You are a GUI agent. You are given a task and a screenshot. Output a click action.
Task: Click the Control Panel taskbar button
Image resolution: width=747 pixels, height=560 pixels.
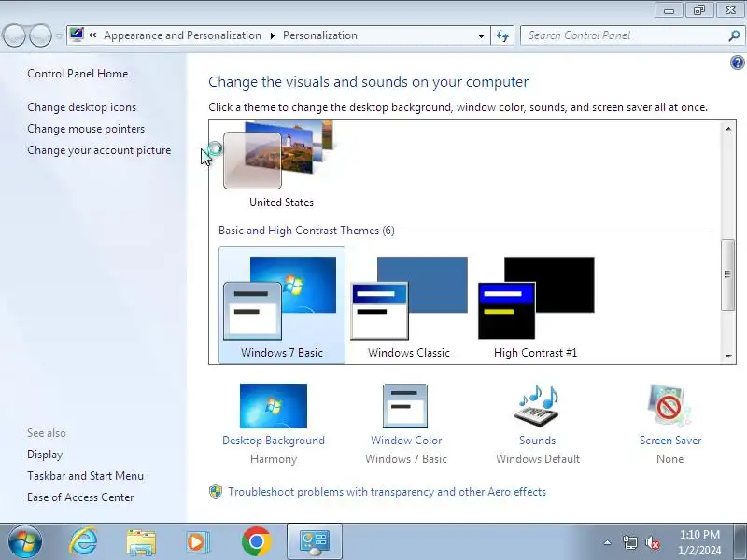pos(315,542)
